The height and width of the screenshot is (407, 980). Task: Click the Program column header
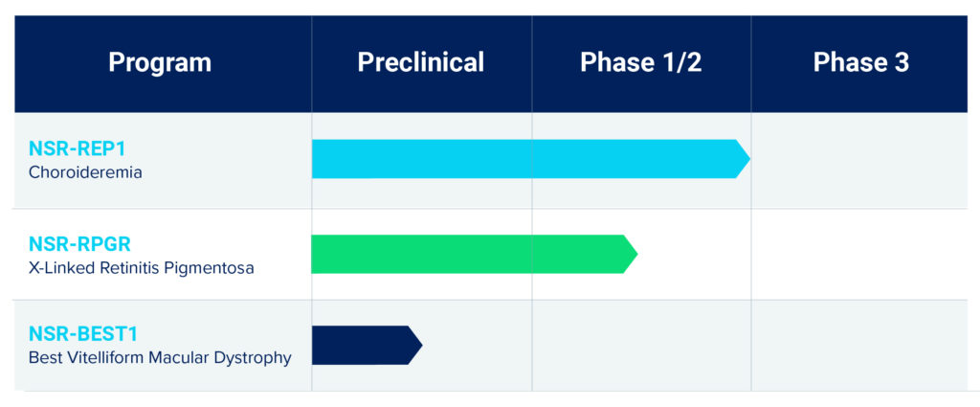click(x=160, y=63)
